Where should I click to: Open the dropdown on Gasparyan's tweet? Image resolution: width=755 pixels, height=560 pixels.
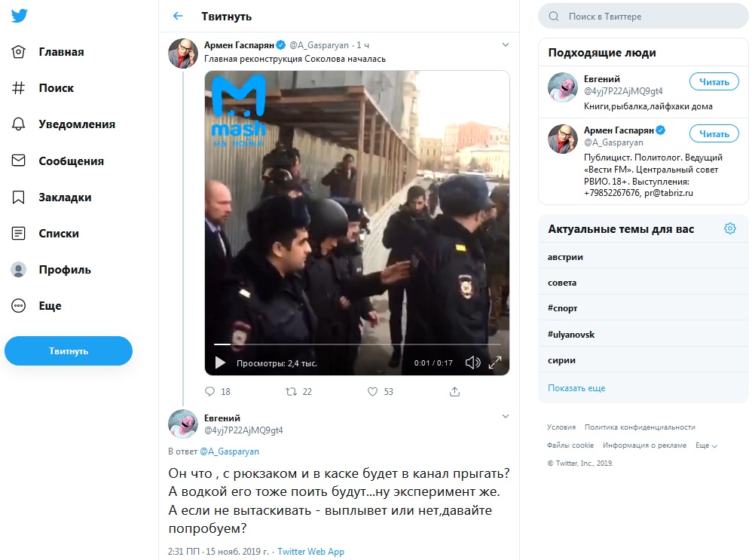[x=506, y=45]
